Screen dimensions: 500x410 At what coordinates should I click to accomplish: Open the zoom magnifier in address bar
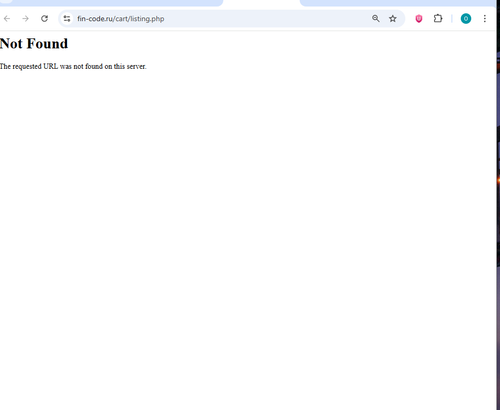tap(376, 19)
